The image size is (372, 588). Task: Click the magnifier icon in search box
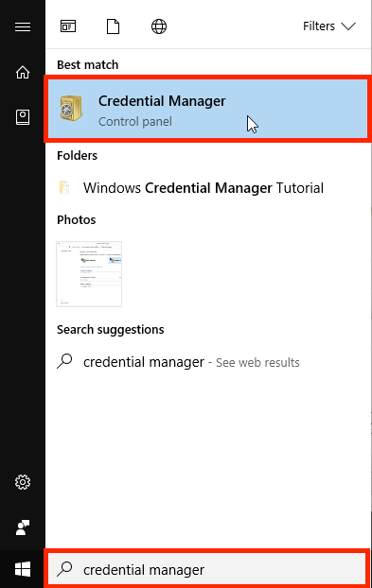pyautogui.click(x=64, y=569)
